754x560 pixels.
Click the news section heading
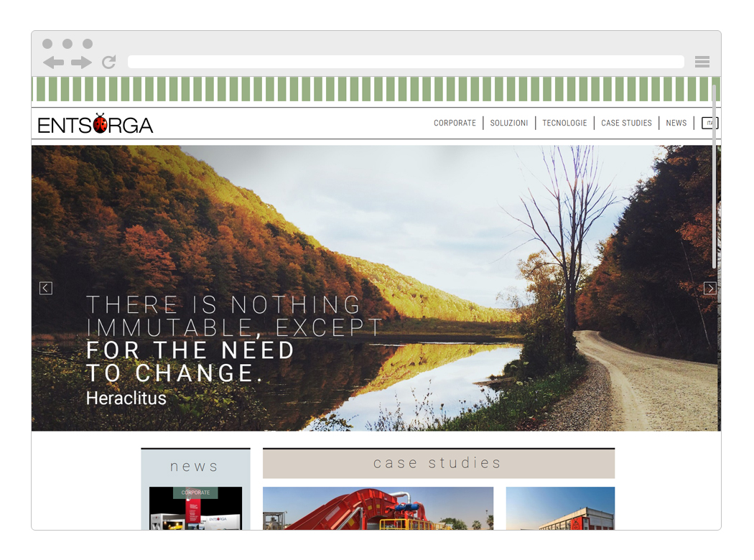195,466
